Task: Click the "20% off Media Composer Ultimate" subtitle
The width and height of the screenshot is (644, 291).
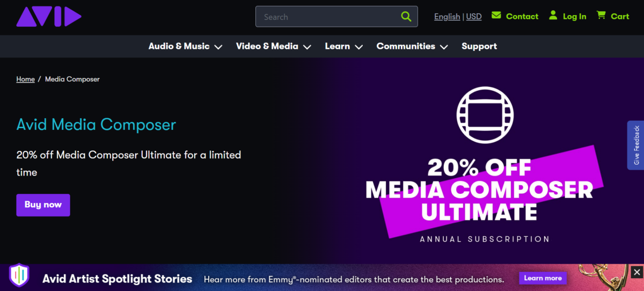Action: (129, 163)
